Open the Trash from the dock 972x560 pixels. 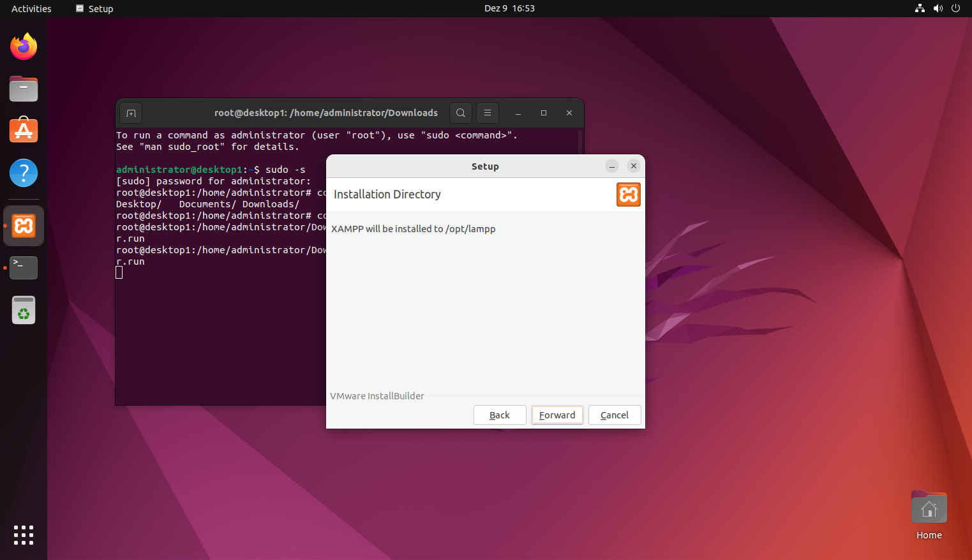tap(23, 310)
